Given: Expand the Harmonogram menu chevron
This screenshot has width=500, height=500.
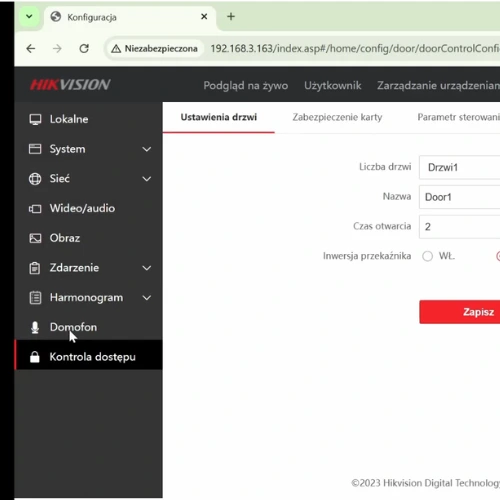Looking at the screenshot, I should [x=147, y=297].
